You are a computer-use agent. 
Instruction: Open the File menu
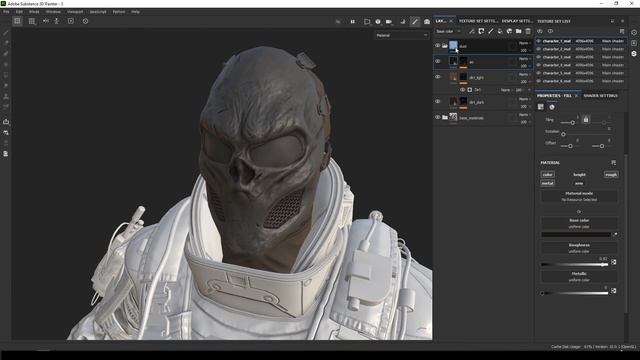(7, 12)
